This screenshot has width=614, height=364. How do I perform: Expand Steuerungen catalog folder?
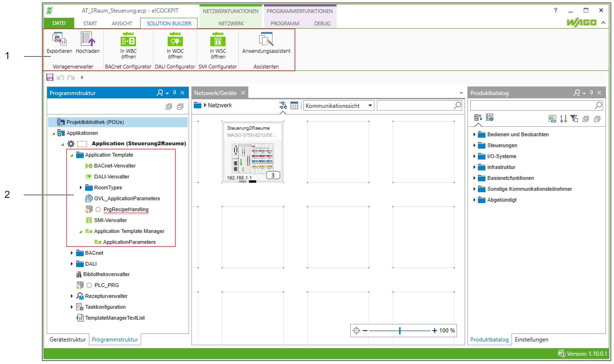click(x=474, y=146)
